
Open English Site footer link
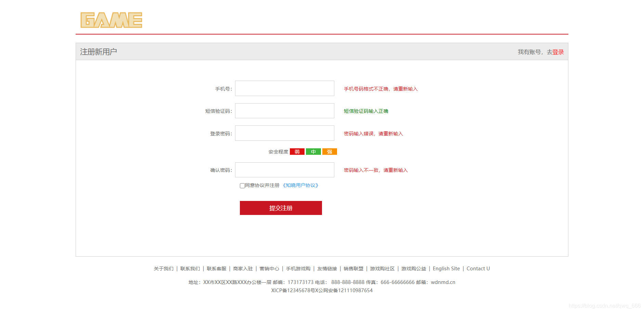446,269
